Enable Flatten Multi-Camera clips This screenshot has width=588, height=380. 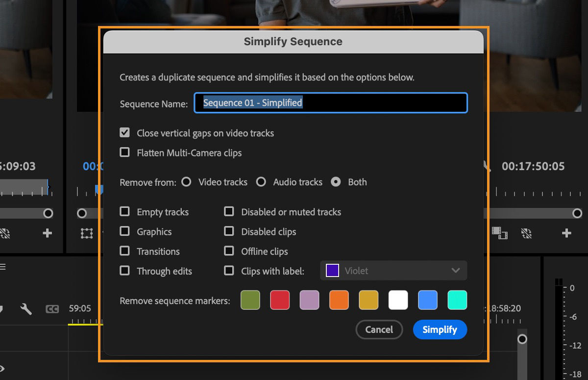(x=124, y=152)
